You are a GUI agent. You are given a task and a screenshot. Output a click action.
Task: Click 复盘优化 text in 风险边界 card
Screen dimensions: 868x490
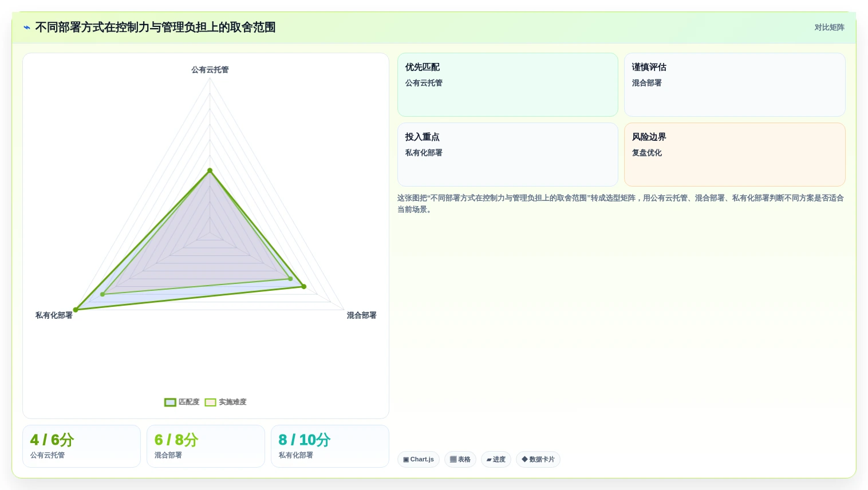click(647, 153)
